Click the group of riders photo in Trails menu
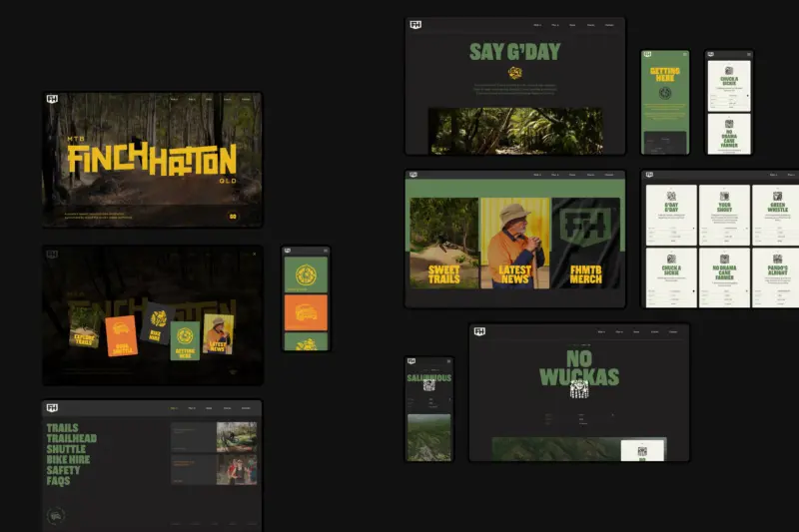This screenshot has width=799, height=532. 237,469
